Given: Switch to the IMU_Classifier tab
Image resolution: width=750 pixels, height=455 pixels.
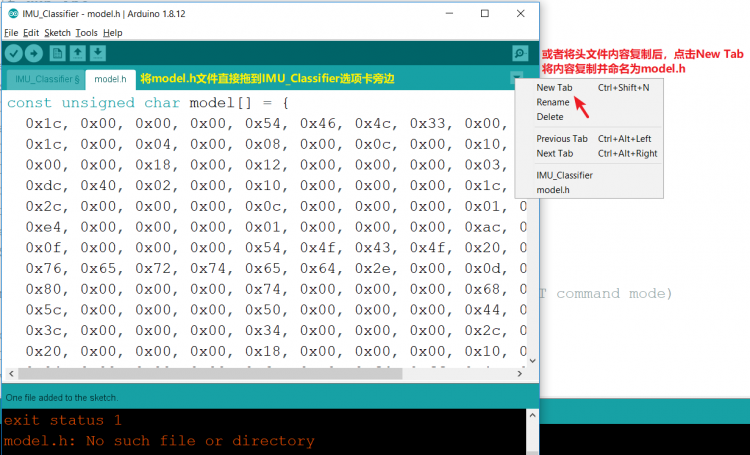Looking at the screenshot, I should point(46,79).
